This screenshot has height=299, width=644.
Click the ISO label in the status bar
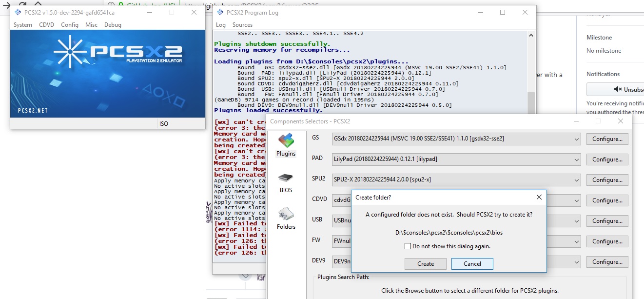(164, 123)
